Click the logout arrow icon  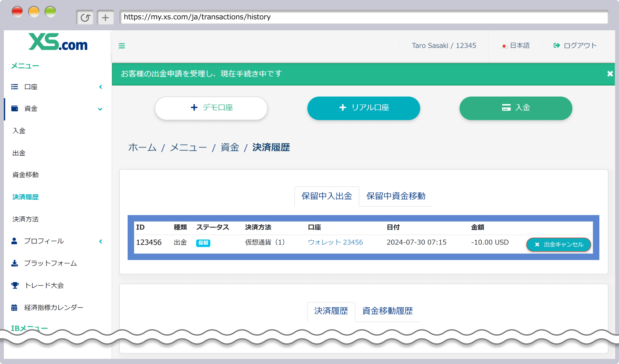pyautogui.click(x=557, y=45)
